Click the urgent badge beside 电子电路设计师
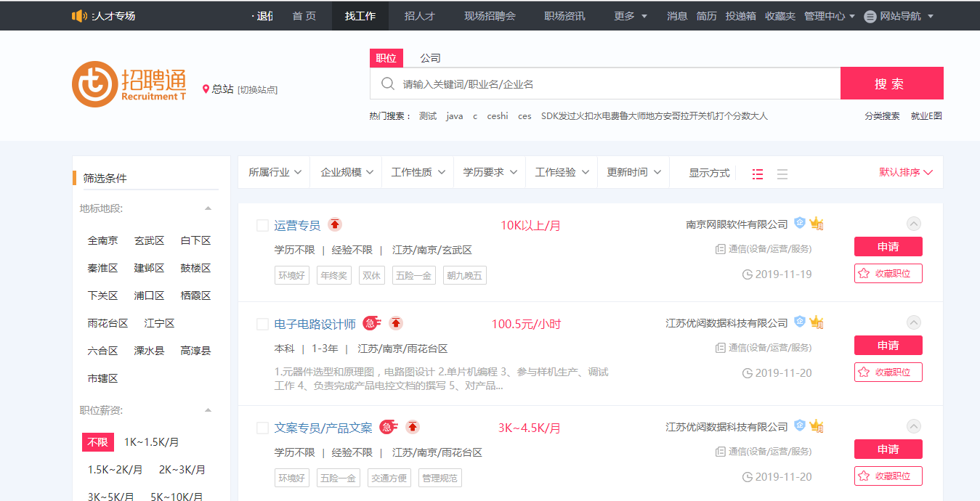This screenshot has height=501, width=980. tap(372, 323)
